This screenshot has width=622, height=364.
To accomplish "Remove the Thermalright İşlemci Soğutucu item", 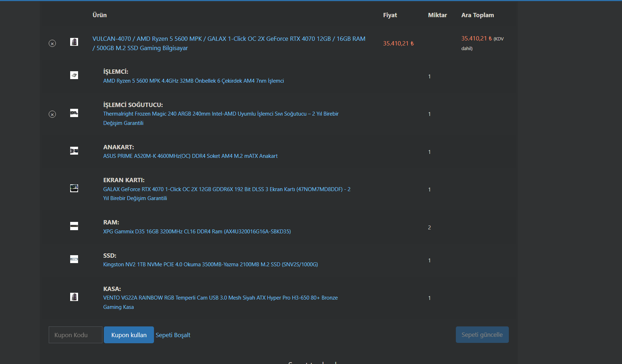I will [x=52, y=114].
